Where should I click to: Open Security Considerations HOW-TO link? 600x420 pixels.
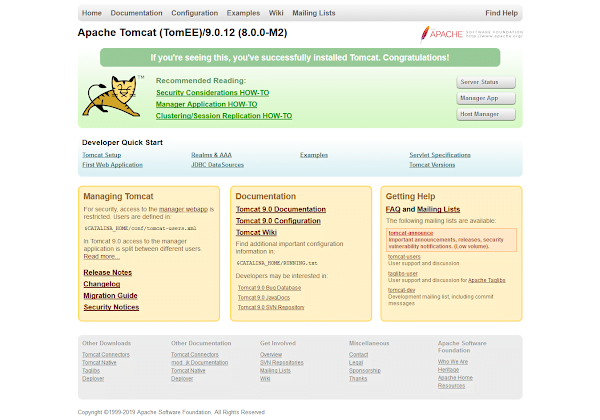tap(212, 93)
